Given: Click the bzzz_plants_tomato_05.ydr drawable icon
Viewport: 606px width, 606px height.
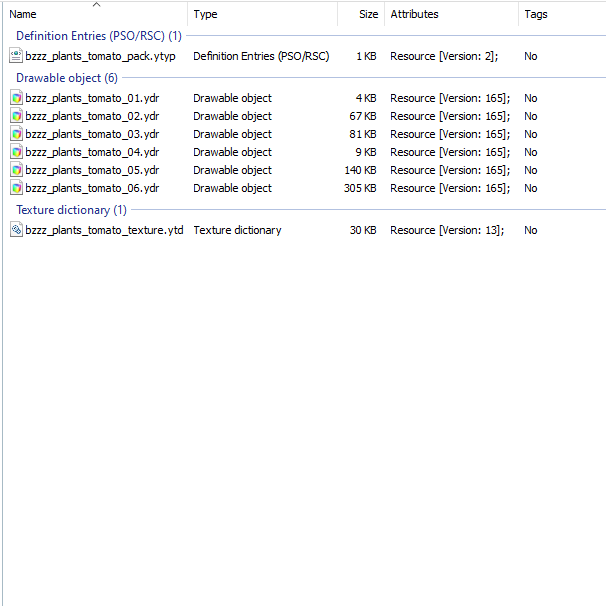Looking at the screenshot, I should point(16,170).
